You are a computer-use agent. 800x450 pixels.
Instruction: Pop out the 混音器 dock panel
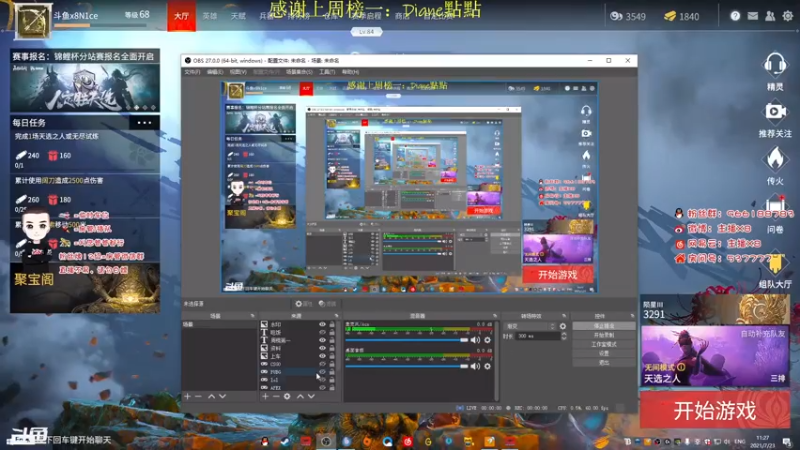494,316
